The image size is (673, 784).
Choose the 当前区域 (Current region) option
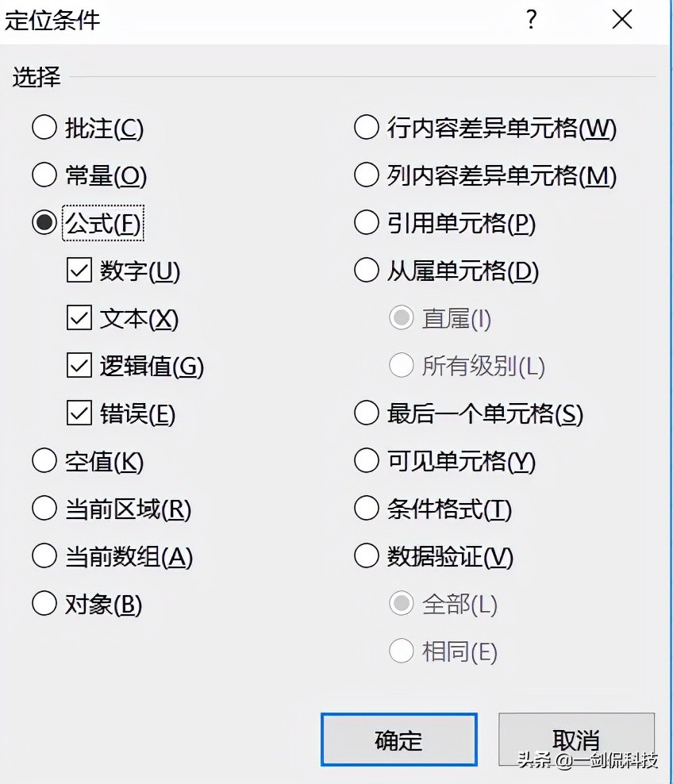coord(44,508)
